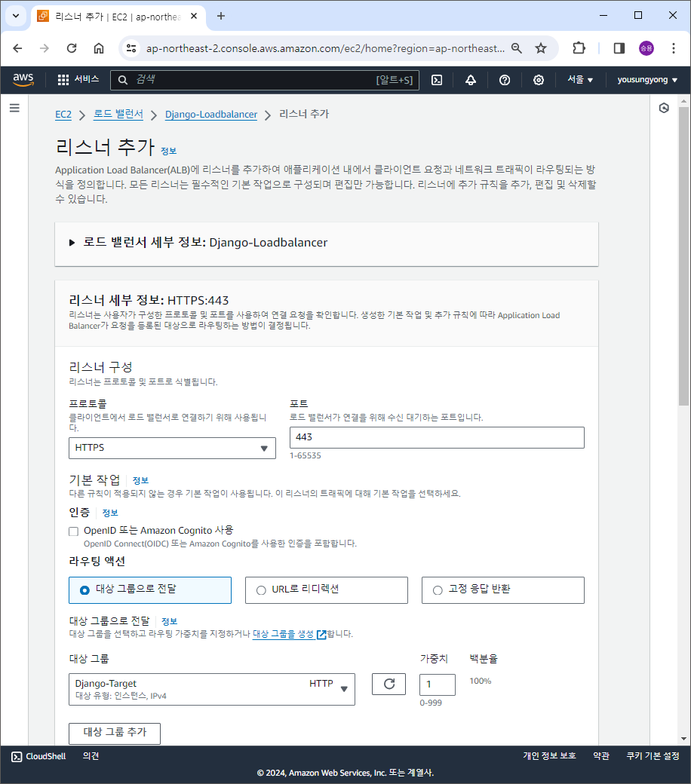Image resolution: width=691 pixels, height=784 pixels.
Task: Open the help question mark icon
Action: click(505, 80)
